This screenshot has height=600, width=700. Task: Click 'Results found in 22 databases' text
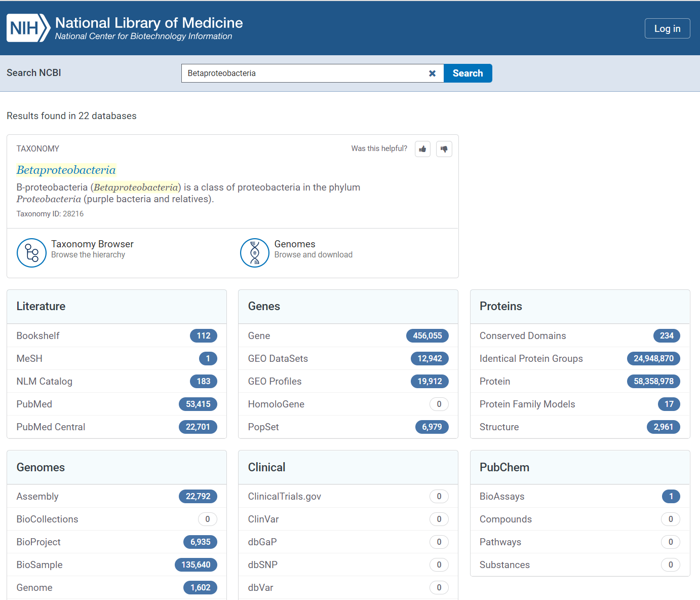(x=71, y=116)
